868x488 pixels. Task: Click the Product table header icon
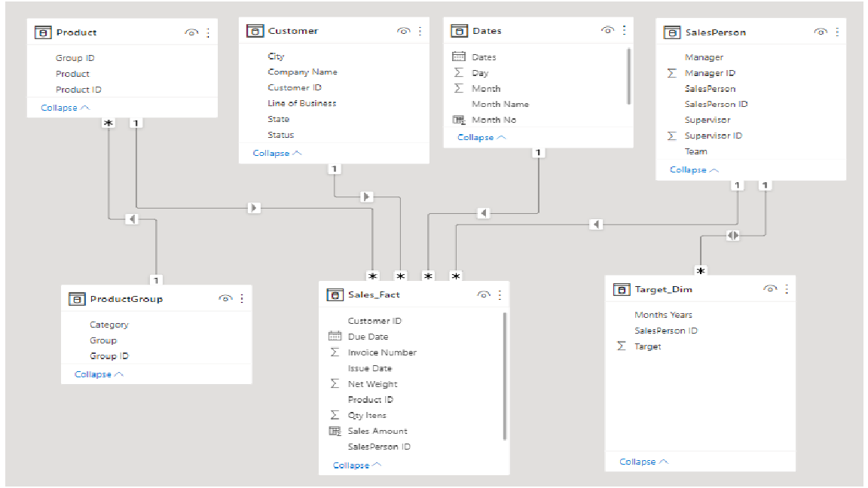43,32
